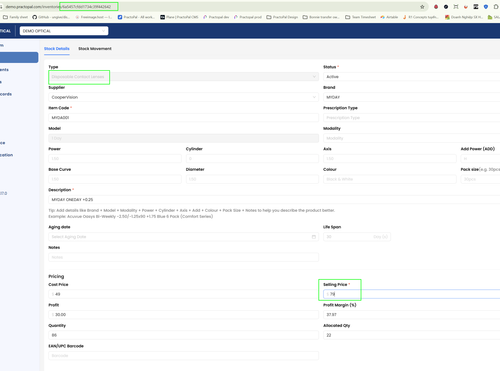
Task: Open the Plane | PractoPal CMS bookmark
Action: click(179, 17)
